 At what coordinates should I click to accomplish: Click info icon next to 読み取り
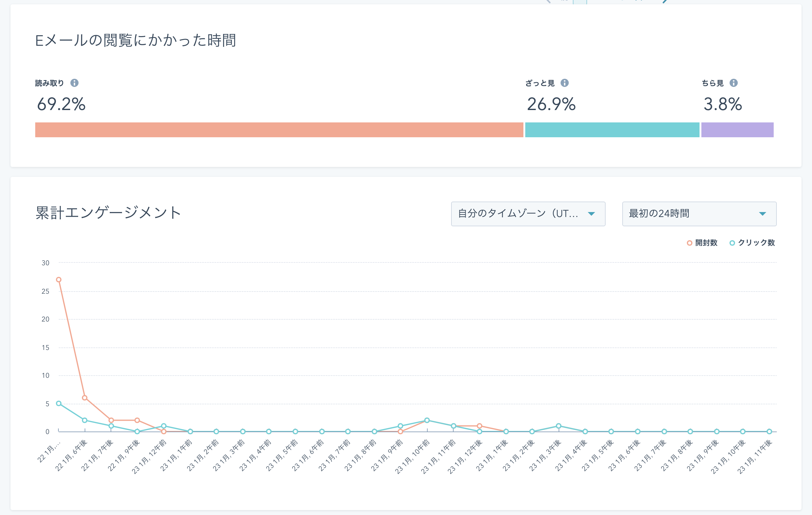pyautogui.click(x=74, y=83)
